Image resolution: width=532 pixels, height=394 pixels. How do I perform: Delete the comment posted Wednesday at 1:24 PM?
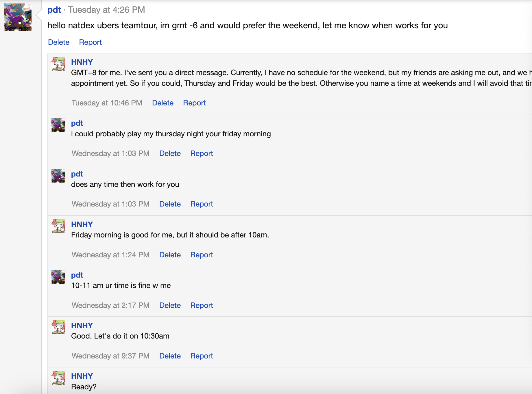(170, 255)
